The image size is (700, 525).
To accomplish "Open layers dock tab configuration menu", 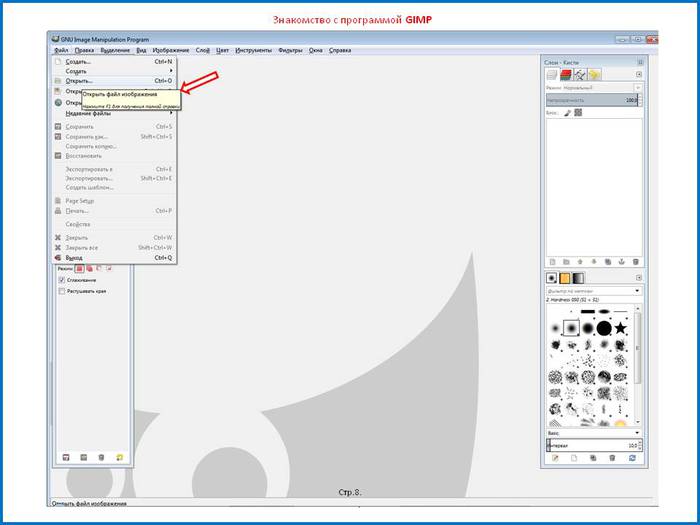I will click(639, 75).
